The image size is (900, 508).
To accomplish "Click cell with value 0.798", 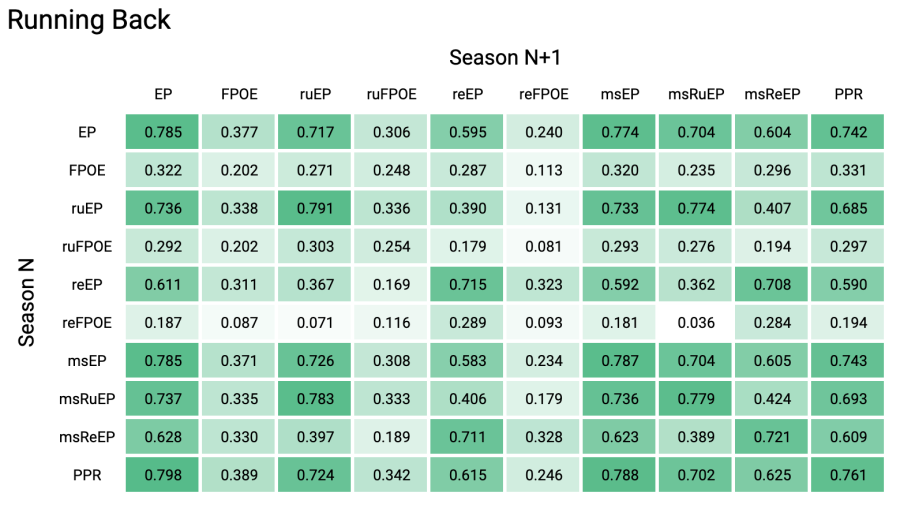I will tap(162, 475).
